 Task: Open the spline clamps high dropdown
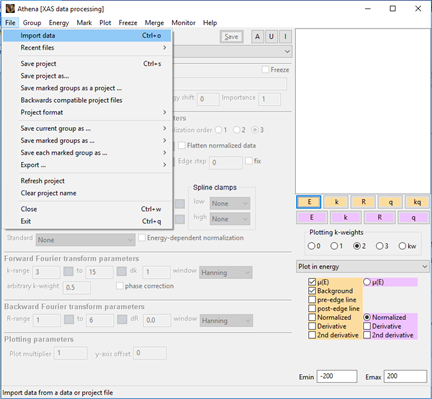(x=230, y=219)
